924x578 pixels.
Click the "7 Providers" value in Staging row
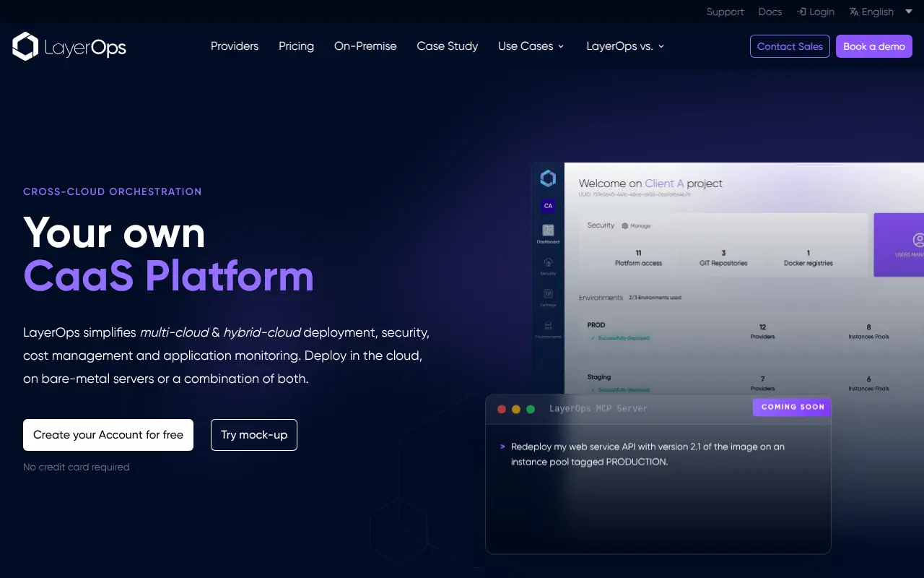click(x=762, y=384)
